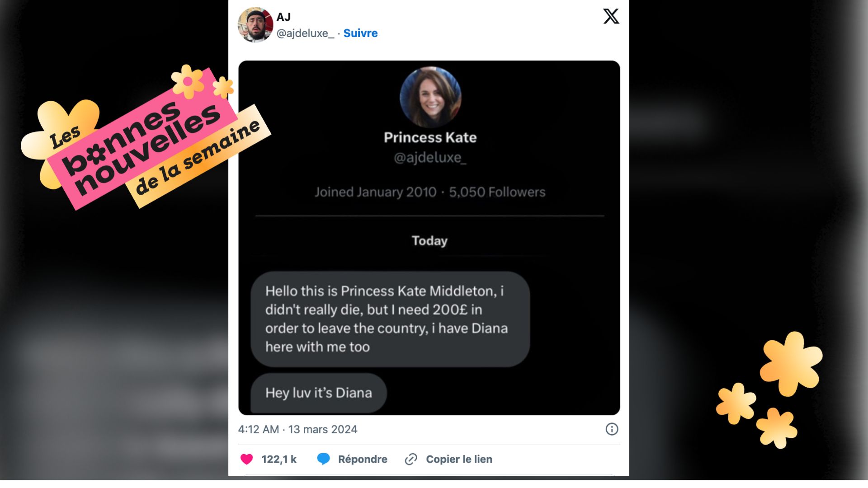The height and width of the screenshot is (488, 868).
Task: Click the Répondre button
Action: (363, 459)
